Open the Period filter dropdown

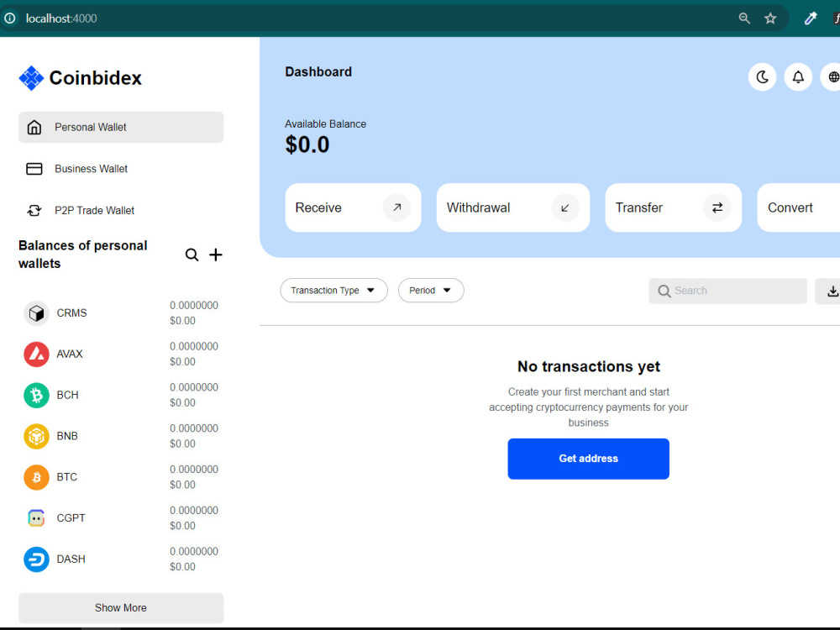click(431, 290)
